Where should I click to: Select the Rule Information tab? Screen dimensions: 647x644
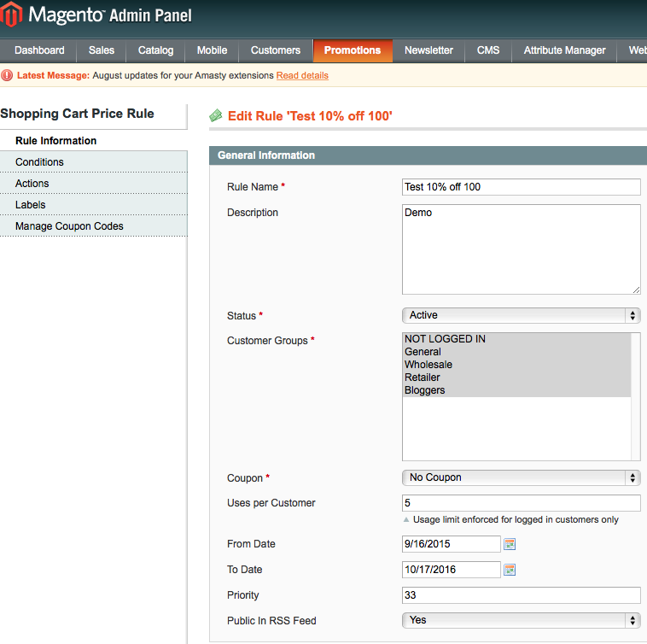click(x=94, y=141)
